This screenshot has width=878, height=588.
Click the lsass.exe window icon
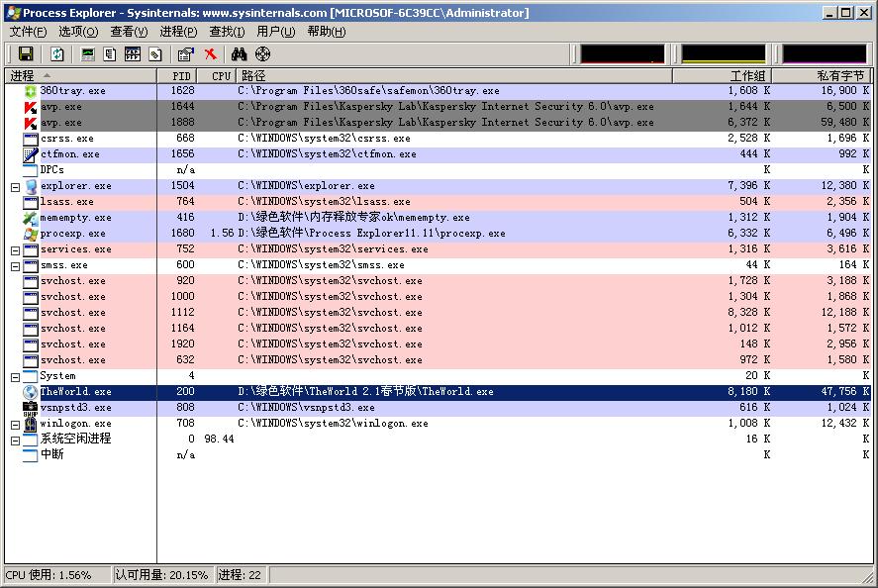[31, 202]
